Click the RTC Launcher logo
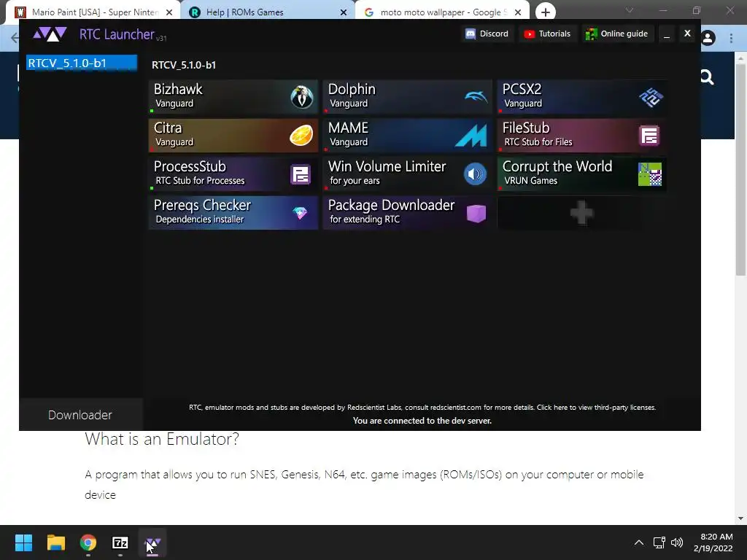 50,34
